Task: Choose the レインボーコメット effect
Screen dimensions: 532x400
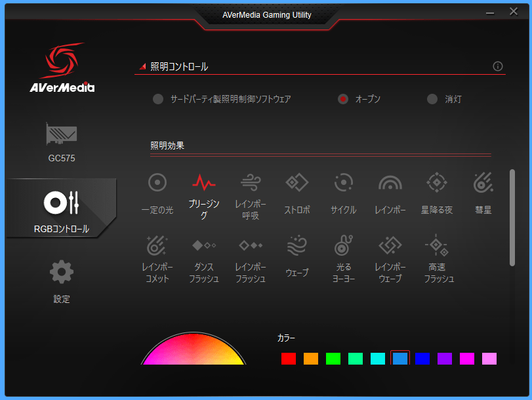Action: pyautogui.click(x=157, y=259)
